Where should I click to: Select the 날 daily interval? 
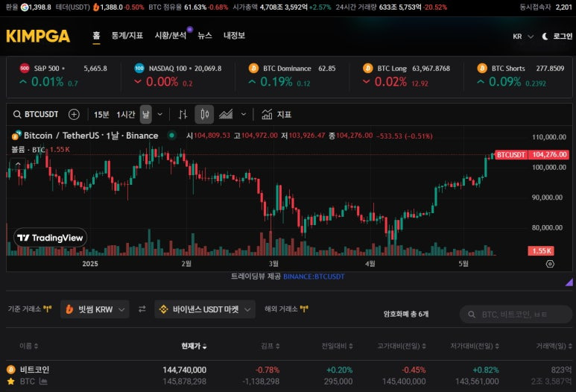(x=146, y=115)
